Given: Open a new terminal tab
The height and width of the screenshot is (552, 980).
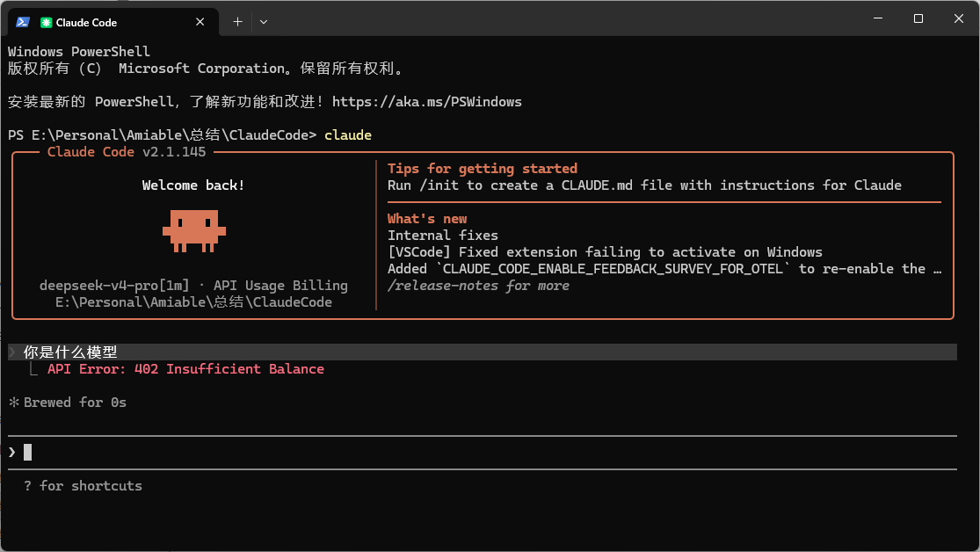Looking at the screenshot, I should click(x=237, y=22).
